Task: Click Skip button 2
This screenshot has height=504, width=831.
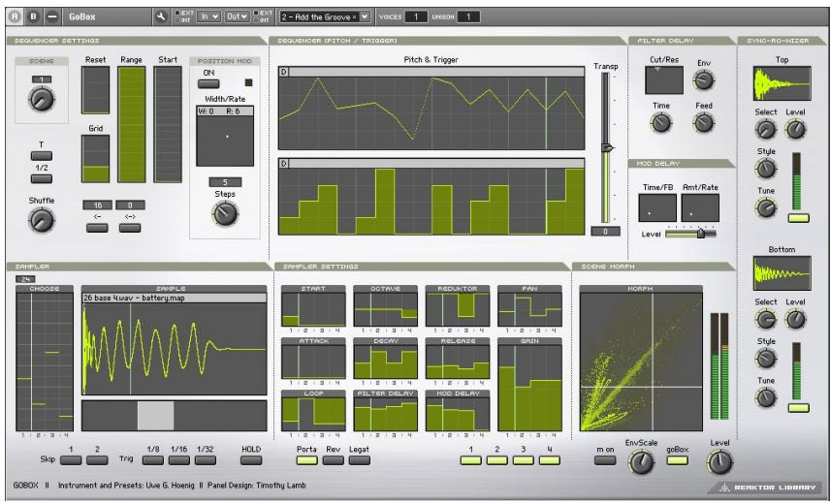Action: (x=97, y=460)
